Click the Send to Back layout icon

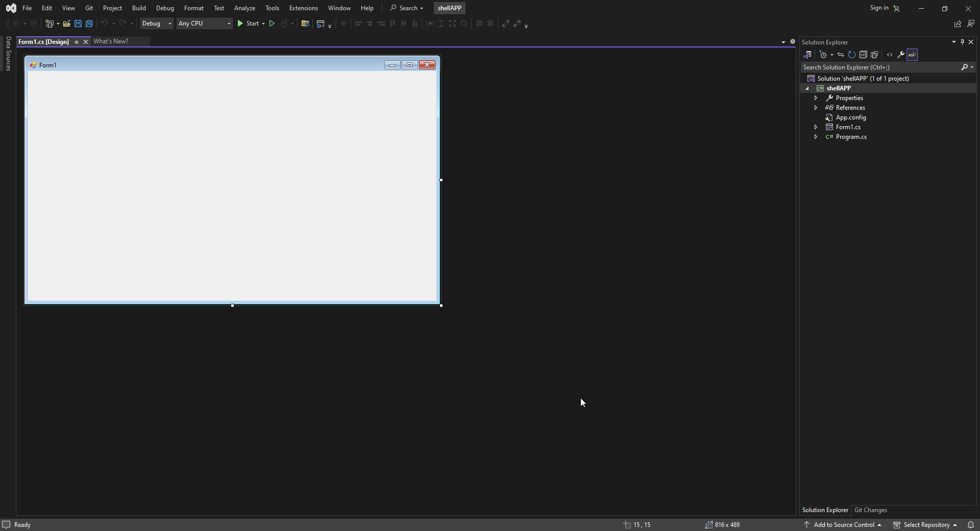tap(517, 23)
